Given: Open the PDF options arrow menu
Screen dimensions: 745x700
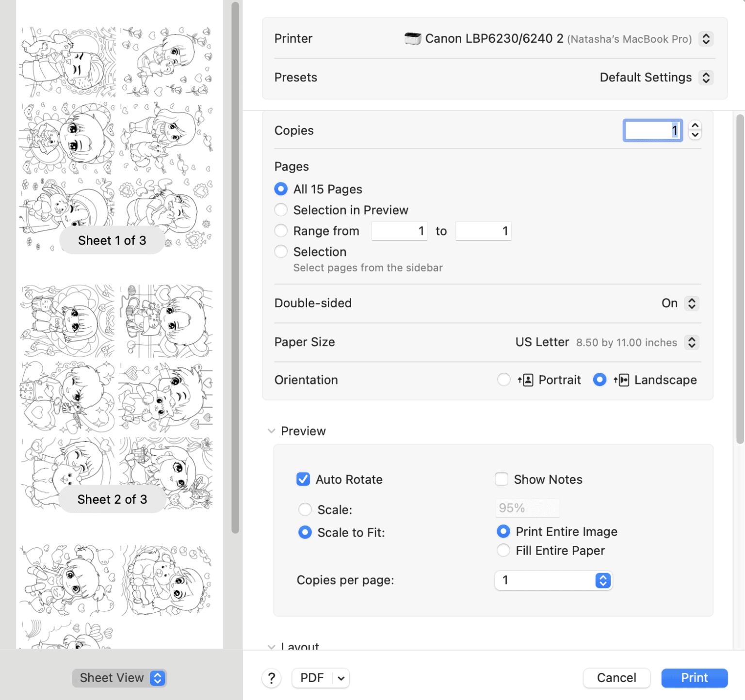Looking at the screenshot, I should pos(341,678).
